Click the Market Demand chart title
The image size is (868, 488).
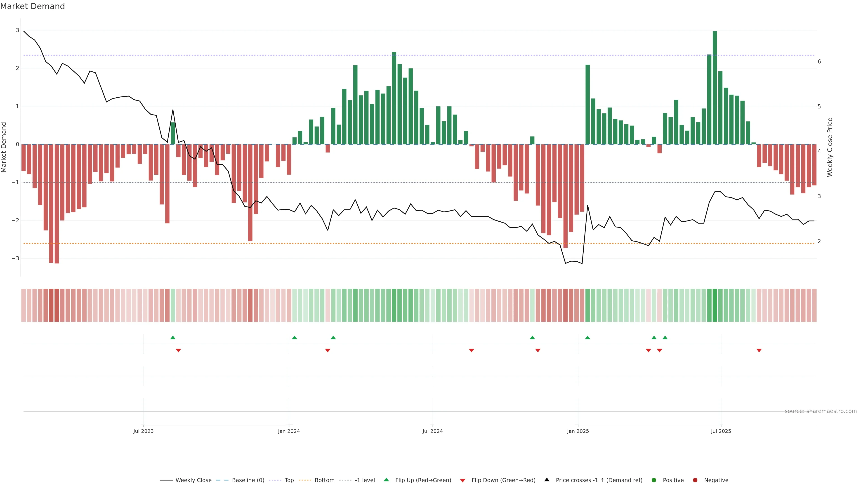pyautogui.click(x=32, y=6)
